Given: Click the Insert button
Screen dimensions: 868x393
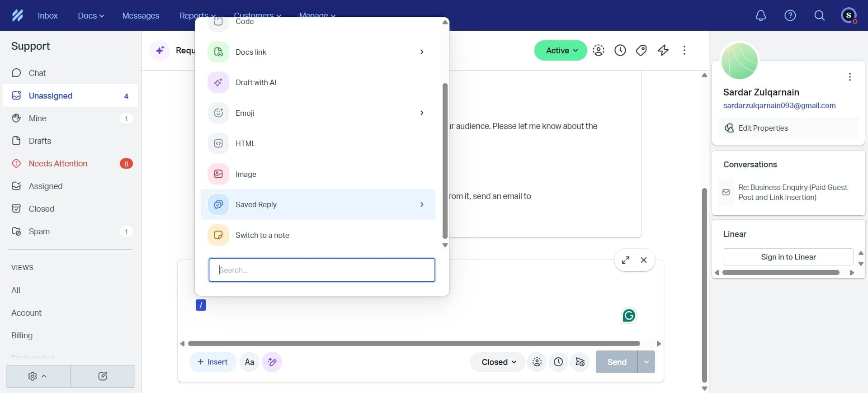Looking at the screenshot, I should pos(212,362).
